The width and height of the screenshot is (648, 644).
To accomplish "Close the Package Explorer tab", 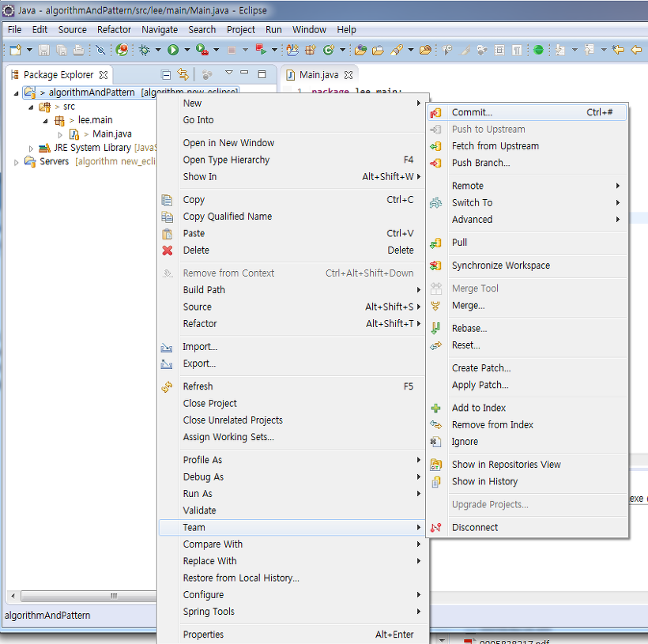I will tap(104, 75).
